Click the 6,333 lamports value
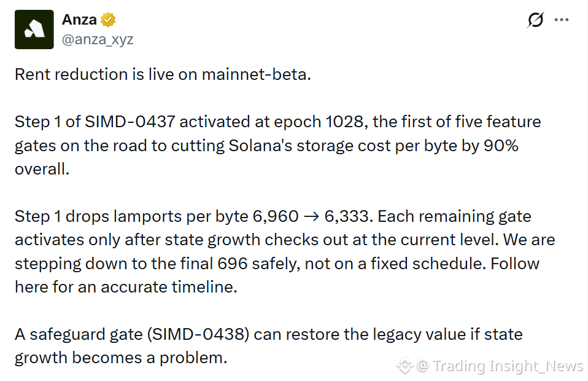 click(348, 216)
